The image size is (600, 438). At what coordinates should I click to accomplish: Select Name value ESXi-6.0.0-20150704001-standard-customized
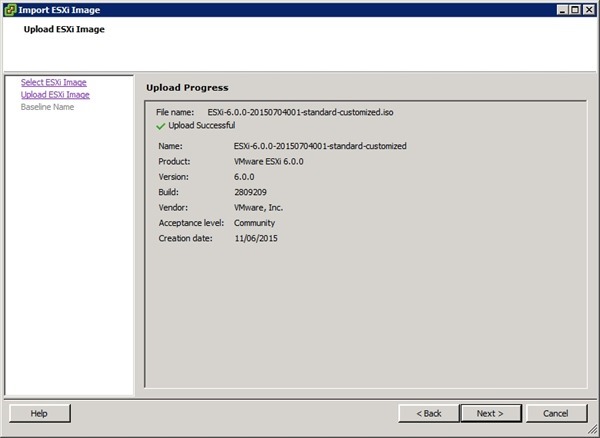coord(320,146)
